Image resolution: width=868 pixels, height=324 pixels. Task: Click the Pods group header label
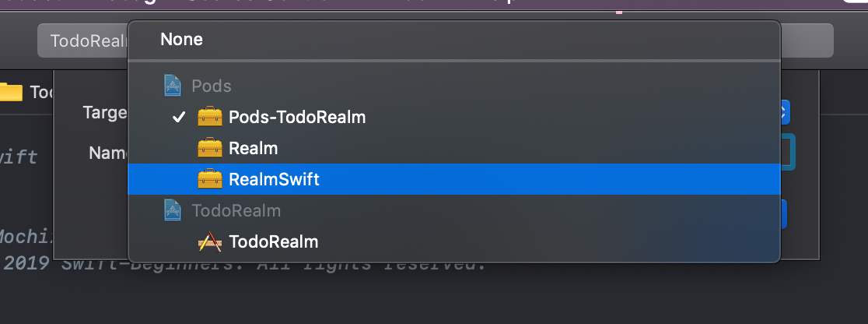point(211,86)
